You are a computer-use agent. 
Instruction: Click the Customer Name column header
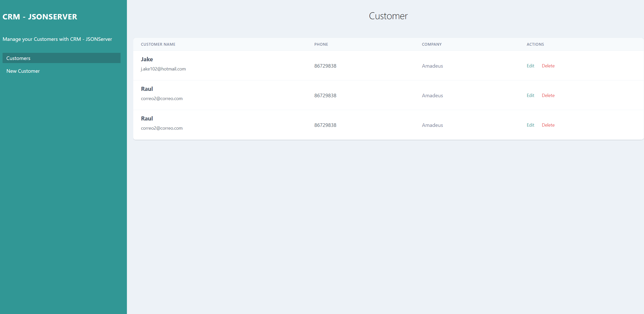(158, 44)
